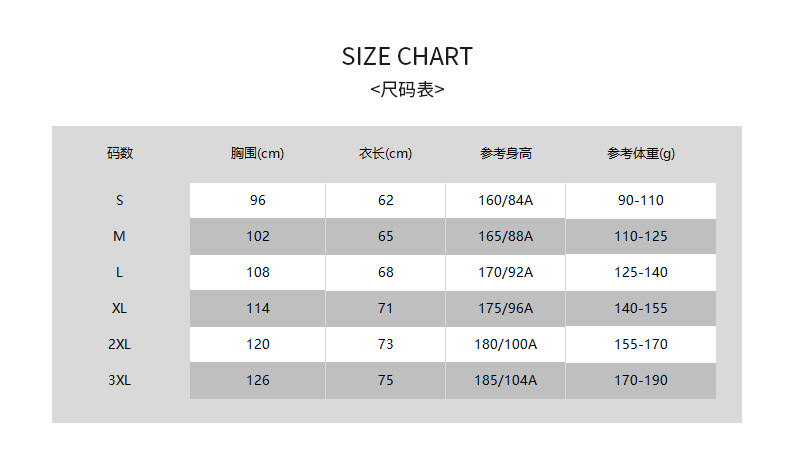Screen dimensions: 790x455
Task: Click the chest value 96 cell
Action: pyautogui.click(x=258, y=200)
